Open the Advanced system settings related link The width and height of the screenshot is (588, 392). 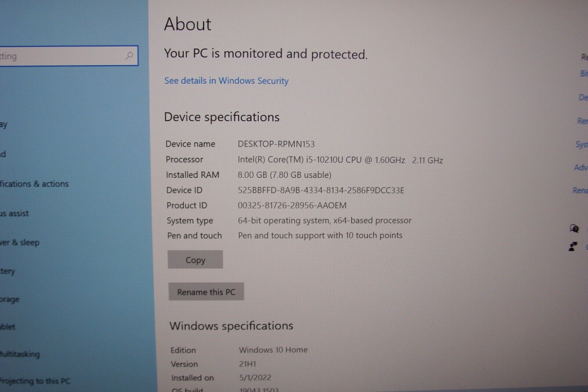[581, 168]
